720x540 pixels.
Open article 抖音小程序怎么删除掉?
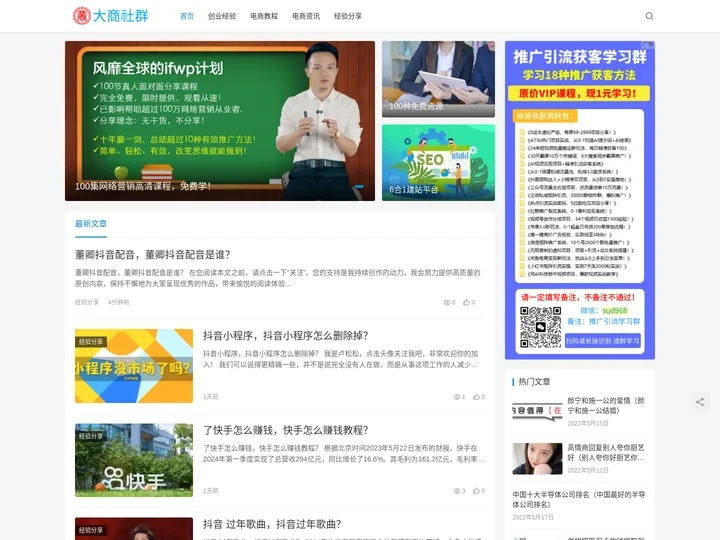286,336
